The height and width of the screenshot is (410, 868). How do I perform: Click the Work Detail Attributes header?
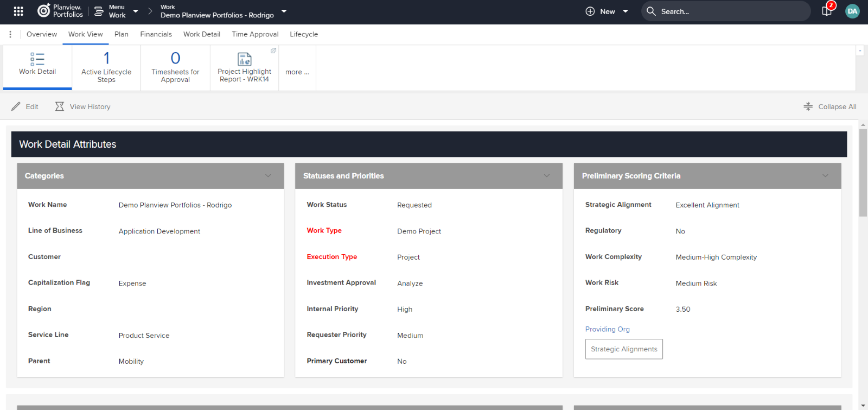pos(429,144)
